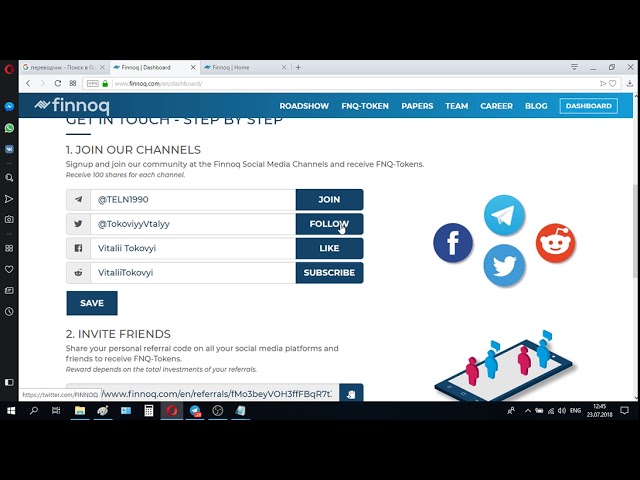Viewport: 640px width, 480px height.
Task: Open WhatsApp in Opera sidebar
Action: coord(9,128)
